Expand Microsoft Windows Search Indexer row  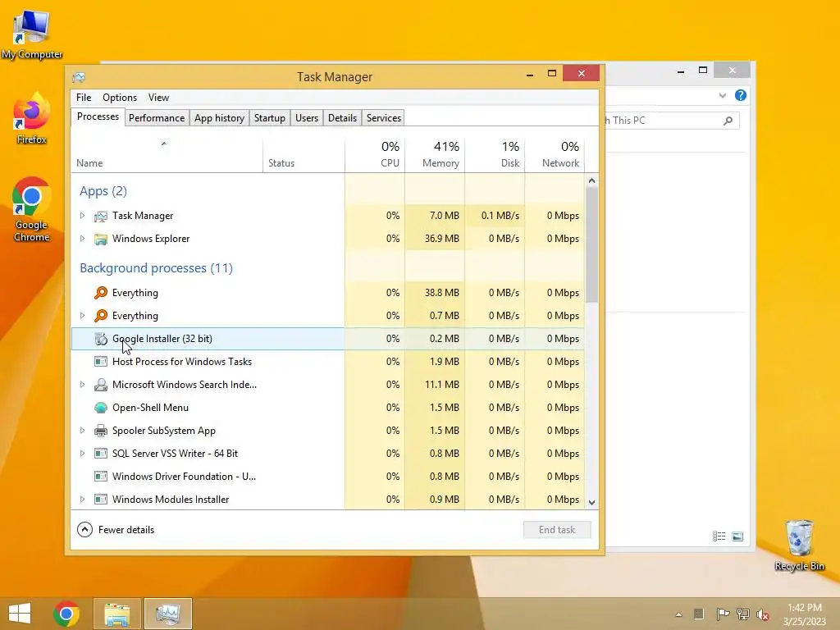click(83, 384)
